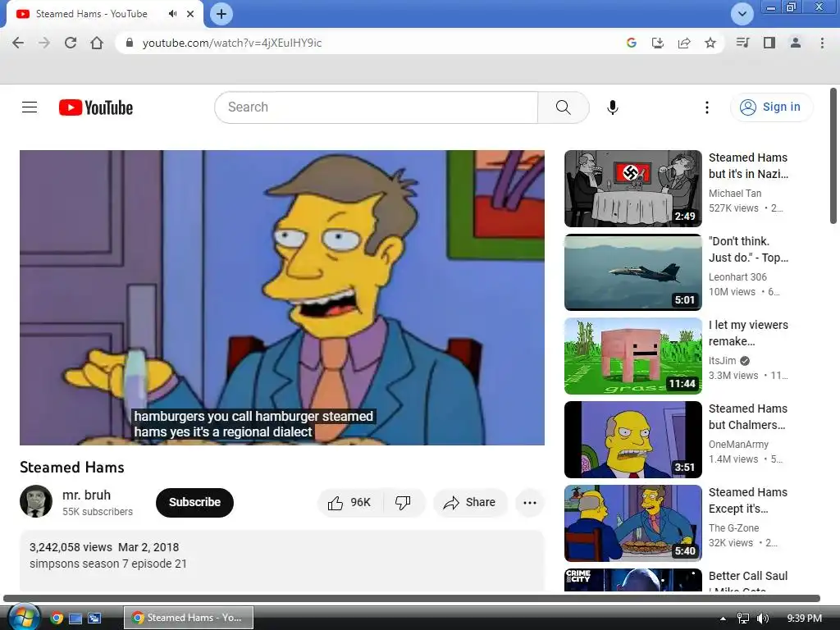Mute the tab via speaker icon on tab

(x=172, y=14)
